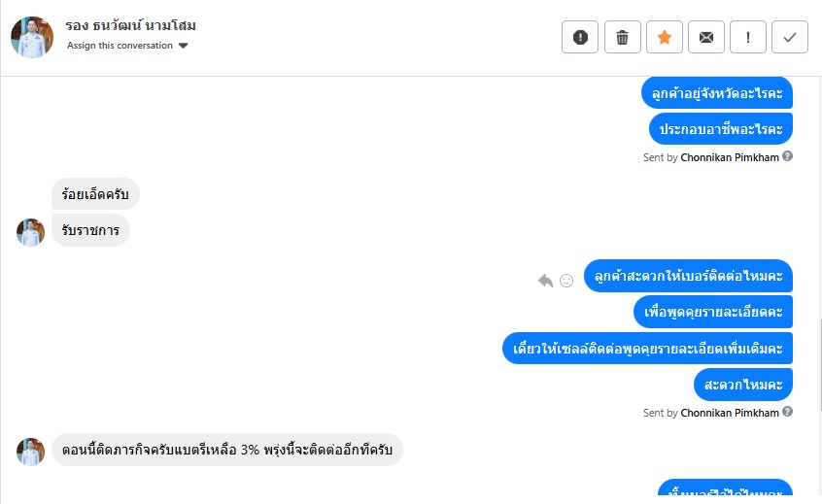Click the avatar beside the battery 3% message
822x504 pixels.
pos(31,451)
